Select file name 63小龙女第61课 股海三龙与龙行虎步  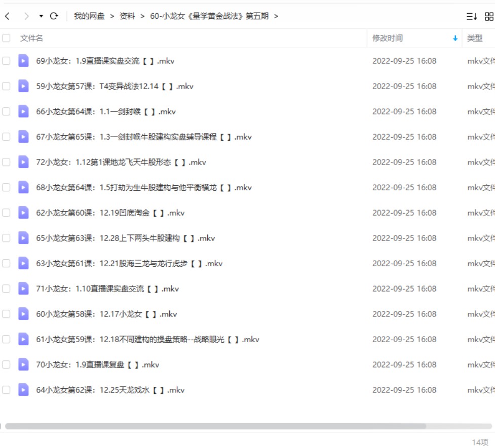click(129, 263)
